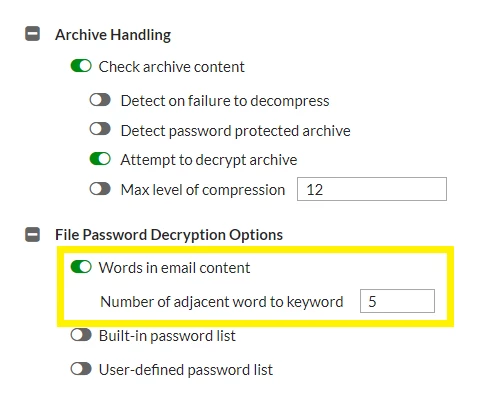The image size is (493, 406).
Task: Enable Max level of compression toggle
Action: (x=100, y=189)
